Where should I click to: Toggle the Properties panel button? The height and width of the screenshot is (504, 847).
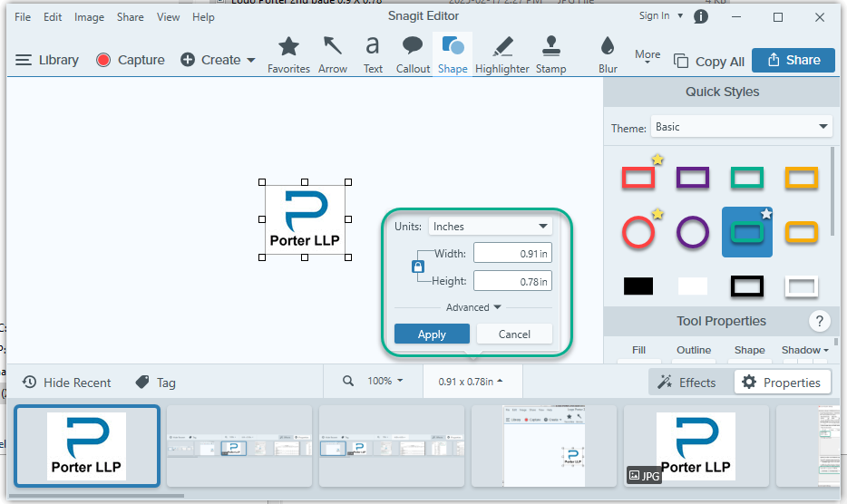click(x=783, y=383)
